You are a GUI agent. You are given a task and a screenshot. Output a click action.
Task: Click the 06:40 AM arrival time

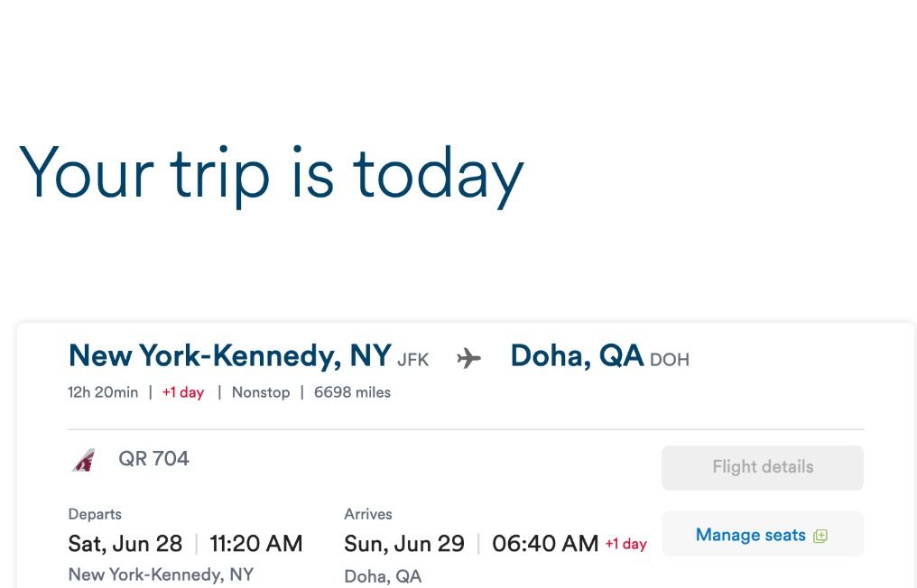(x=545, y=544)
